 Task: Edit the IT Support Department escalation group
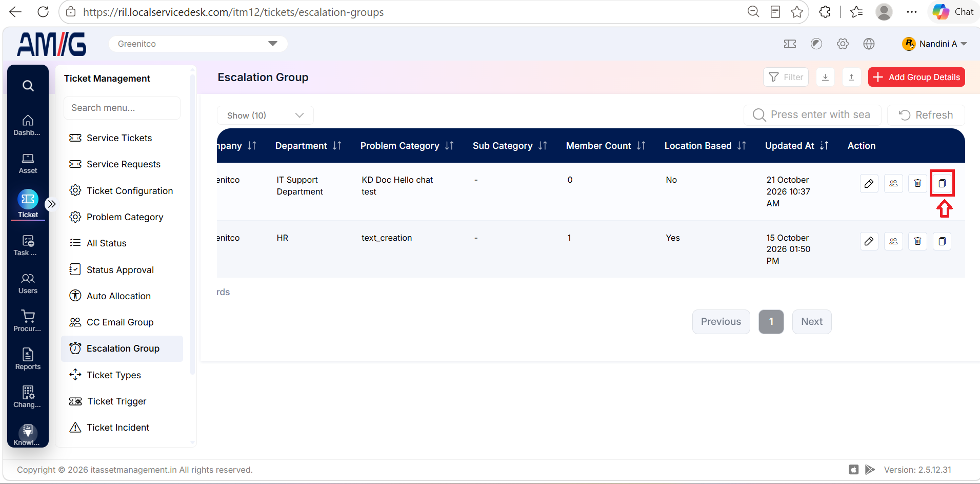pyautogui.click(x=869, y=183)
